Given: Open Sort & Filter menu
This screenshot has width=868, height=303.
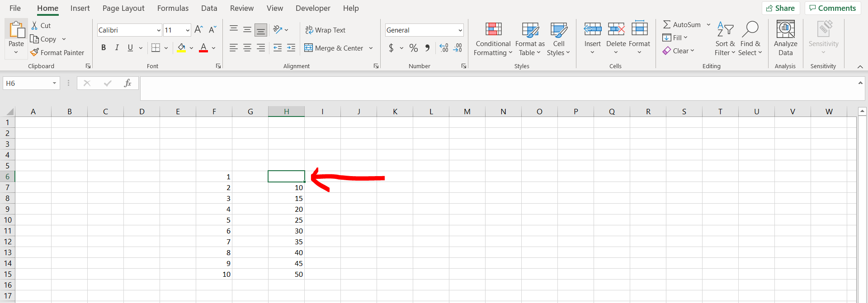Looking at the screenshot, I should click(x=725, y=39).
